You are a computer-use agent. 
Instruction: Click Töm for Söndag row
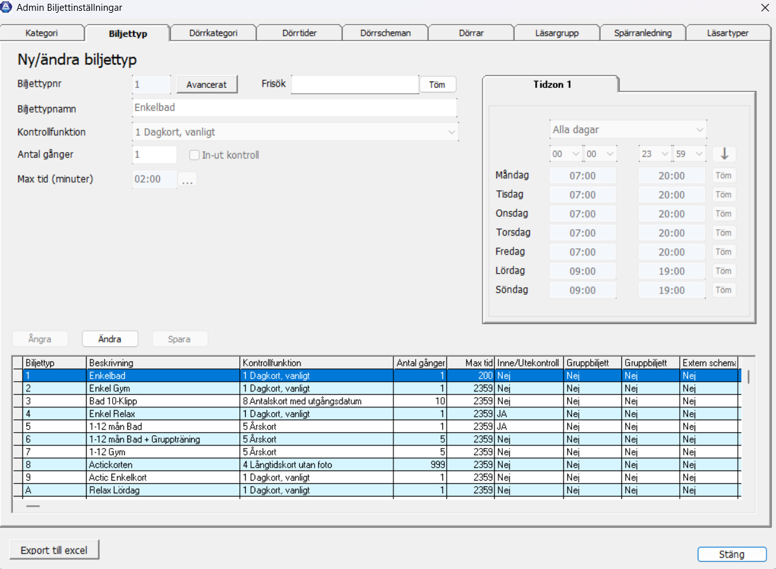click(724, 290)
